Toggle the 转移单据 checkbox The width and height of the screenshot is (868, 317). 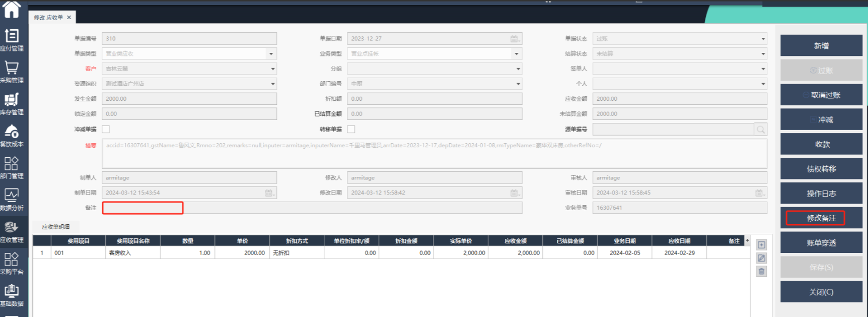pyautogui.click(x=351, y=130)
